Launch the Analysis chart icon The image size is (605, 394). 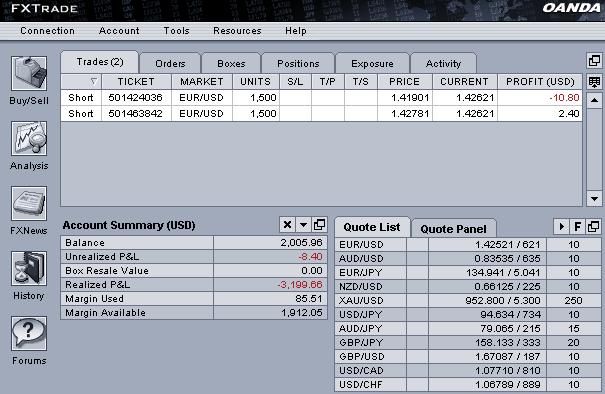(29, 139)
